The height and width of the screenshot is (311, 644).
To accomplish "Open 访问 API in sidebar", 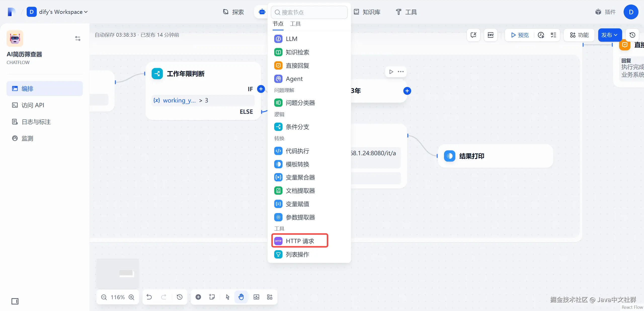I will [33, 105].
